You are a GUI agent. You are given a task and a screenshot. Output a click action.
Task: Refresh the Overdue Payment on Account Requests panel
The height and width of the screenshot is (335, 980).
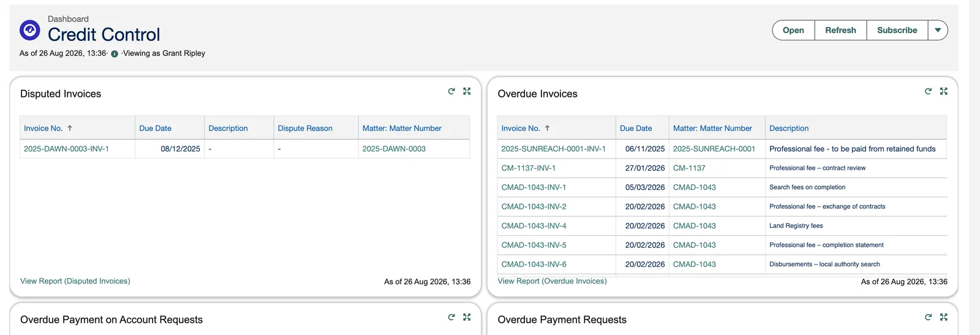point(451,317)
